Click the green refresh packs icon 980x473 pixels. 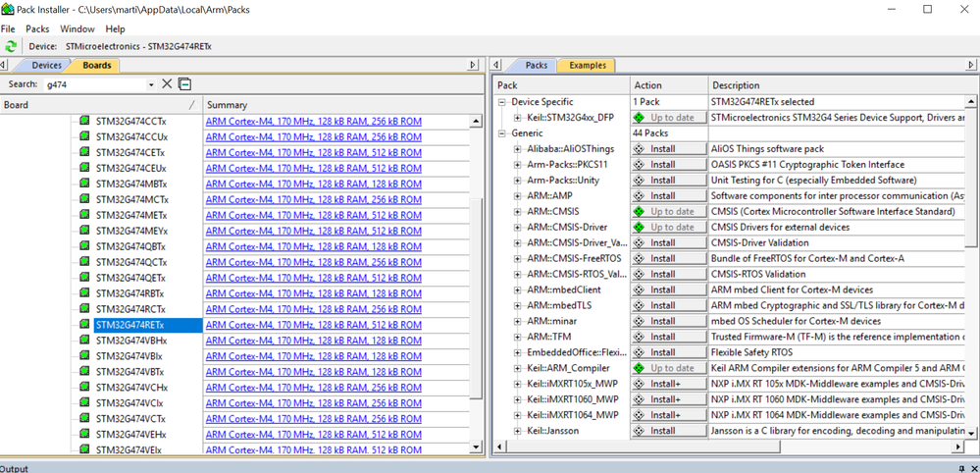point(11,46)
